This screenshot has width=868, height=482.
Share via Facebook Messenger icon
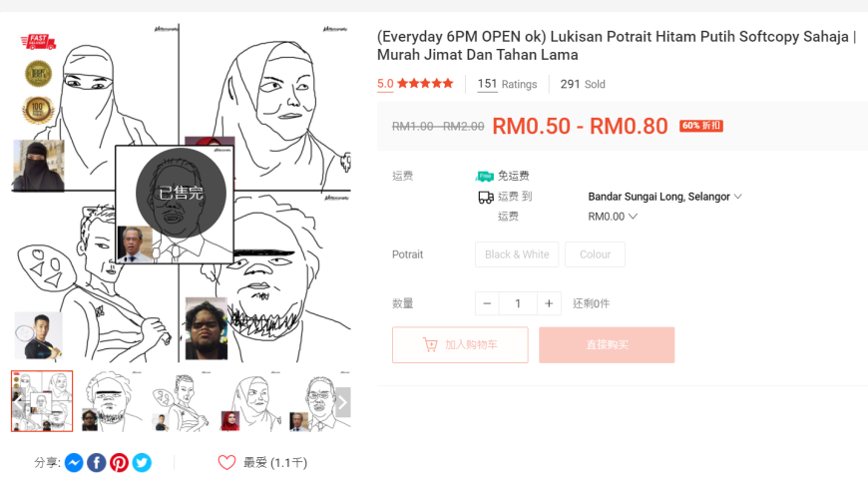(x=74, y=463)
